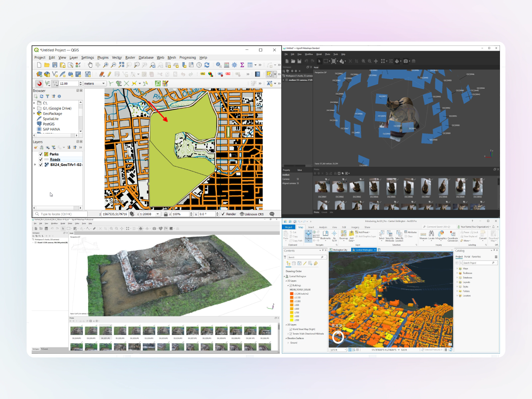Viewport: 532px width, 399px height.
Task: Toggle World Street Map (Night) layer checkbox
Action: point(291,329)
